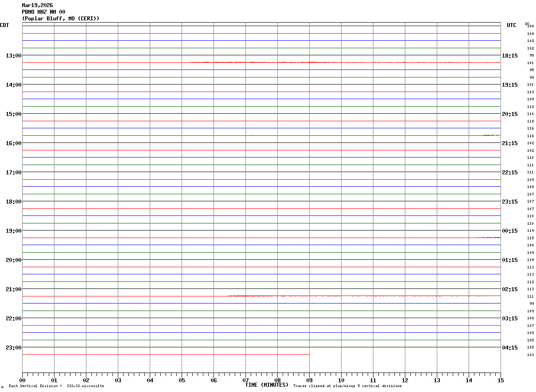Select minute label 02 on the axis
The width and height of the screenshot is (536, 392).
pyautogui.click(x=86, y=380)
